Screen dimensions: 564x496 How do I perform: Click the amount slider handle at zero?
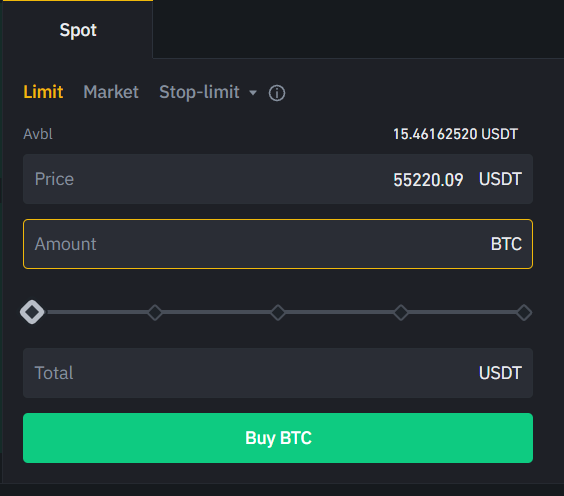pos(32,312)
